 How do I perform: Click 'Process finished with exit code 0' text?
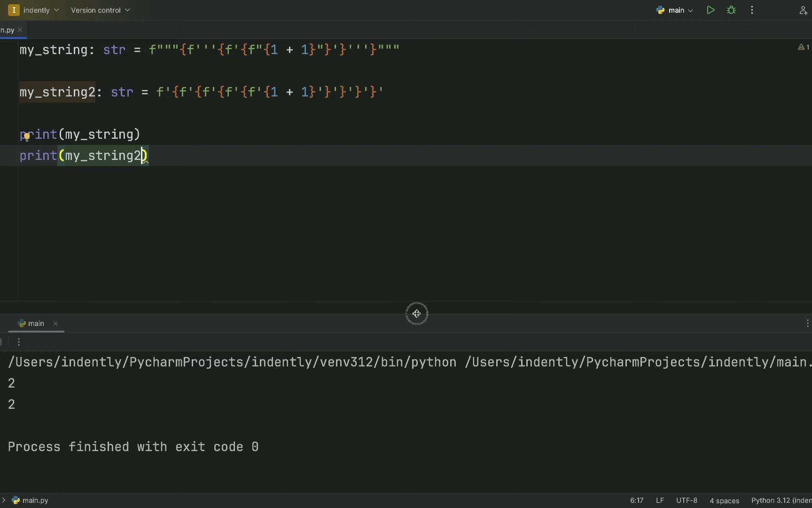[x=133, y=447]
